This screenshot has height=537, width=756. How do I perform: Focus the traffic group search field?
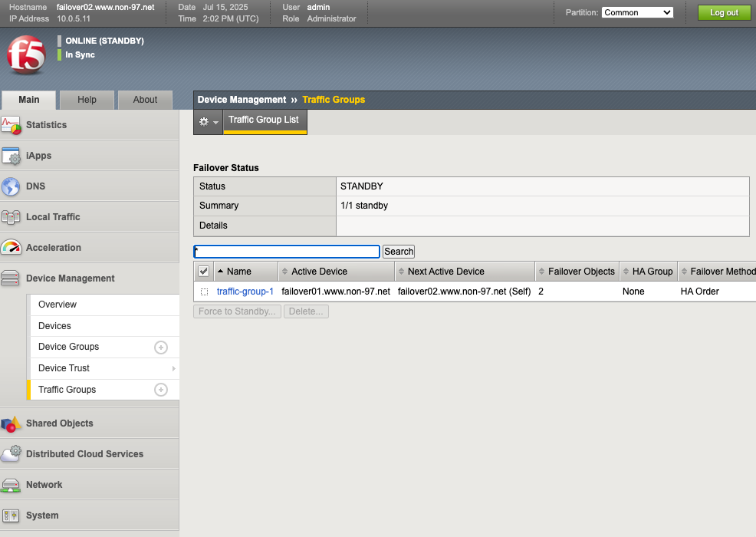pos(287,252)
